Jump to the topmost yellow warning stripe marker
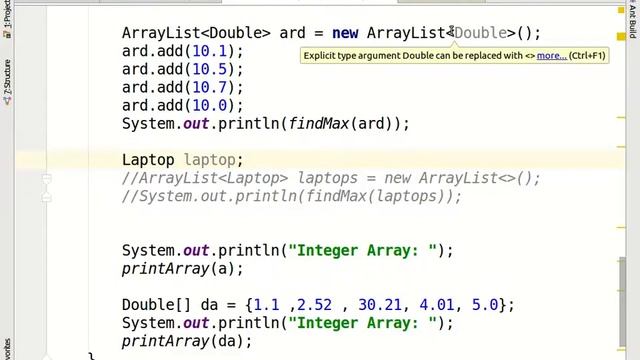This screenshot has height=360, width=640. (621, 37)
